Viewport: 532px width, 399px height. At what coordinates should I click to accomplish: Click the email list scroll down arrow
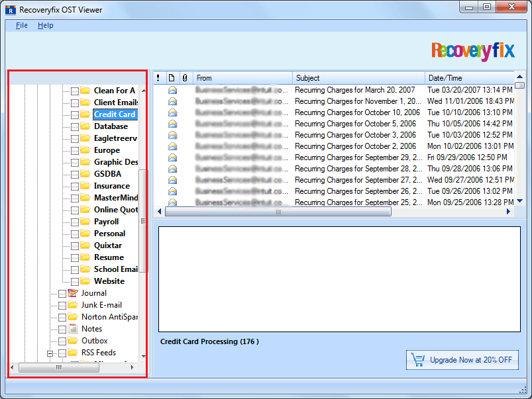519,201
